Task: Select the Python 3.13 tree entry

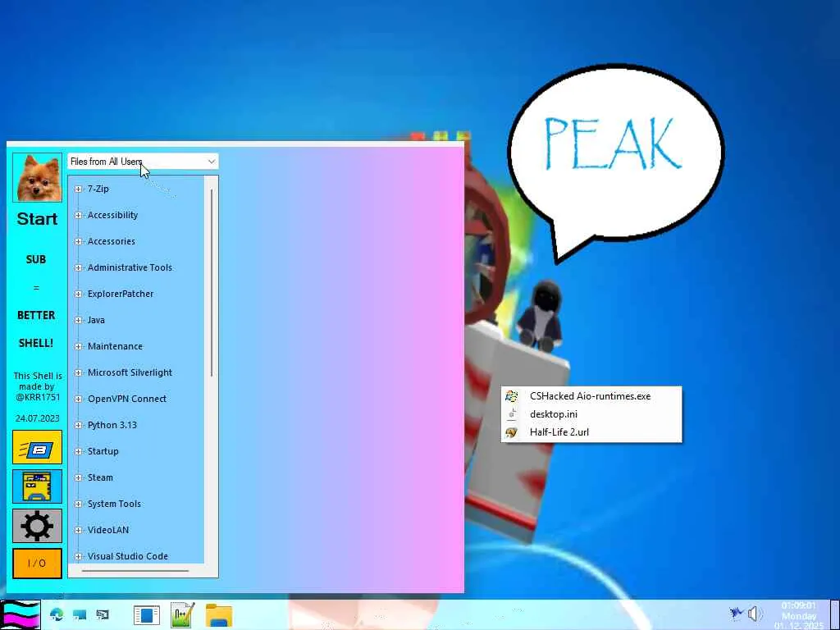Action: point(112,425)
